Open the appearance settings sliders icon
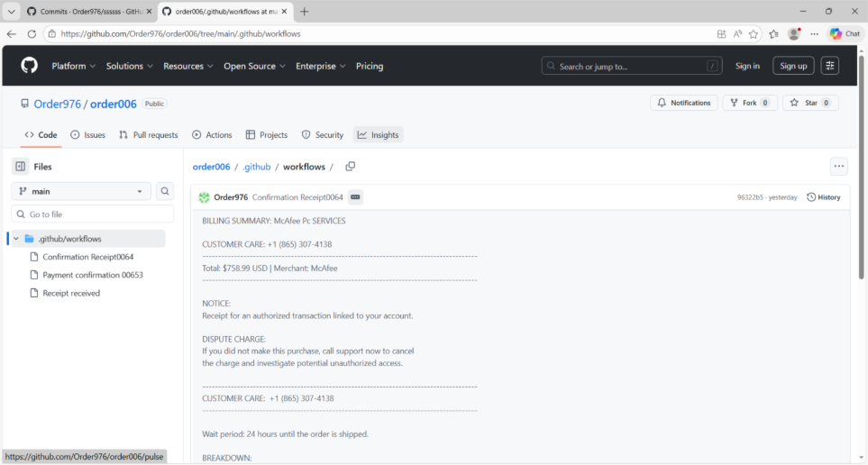 point(830,66)
